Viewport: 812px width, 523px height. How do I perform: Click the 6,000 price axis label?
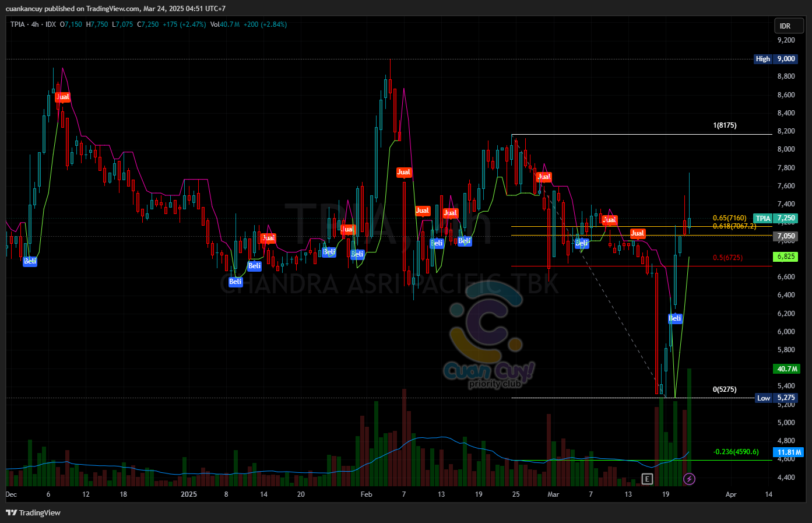[786, 332]
